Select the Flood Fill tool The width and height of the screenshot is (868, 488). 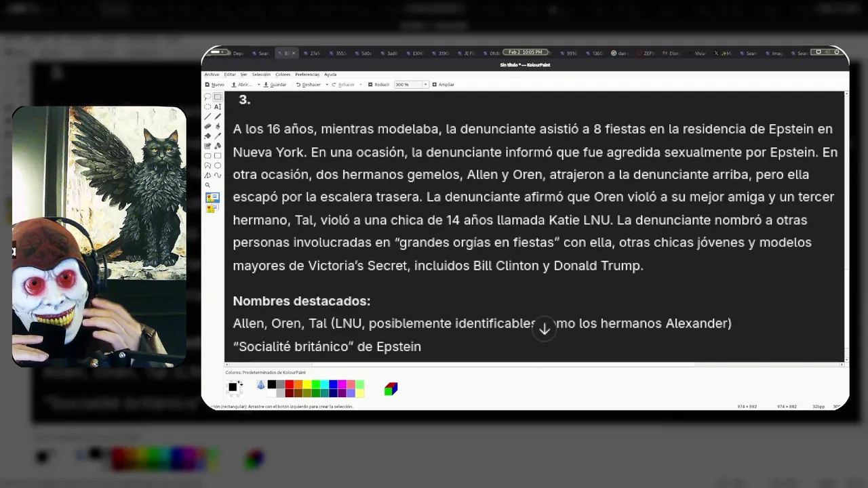coord(208,136)
